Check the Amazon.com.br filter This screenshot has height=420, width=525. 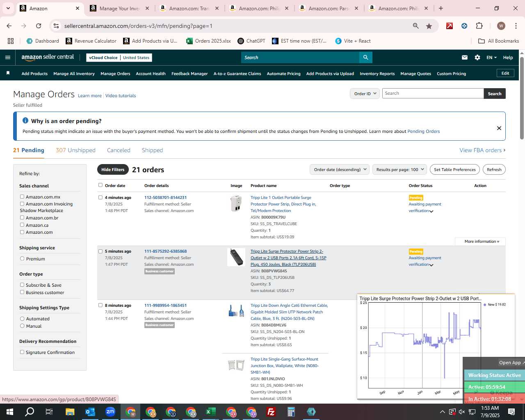[22, 218]
